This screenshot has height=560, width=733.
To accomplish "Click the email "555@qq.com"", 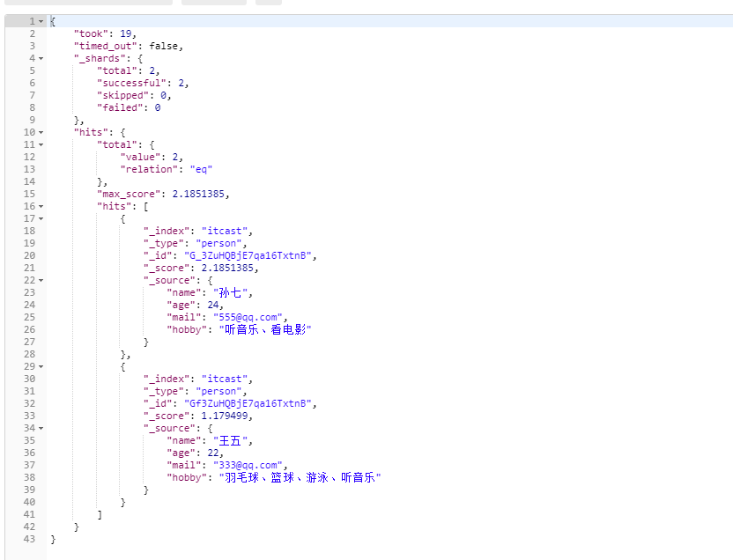I will pyautogui.click(x=247, y=317).
